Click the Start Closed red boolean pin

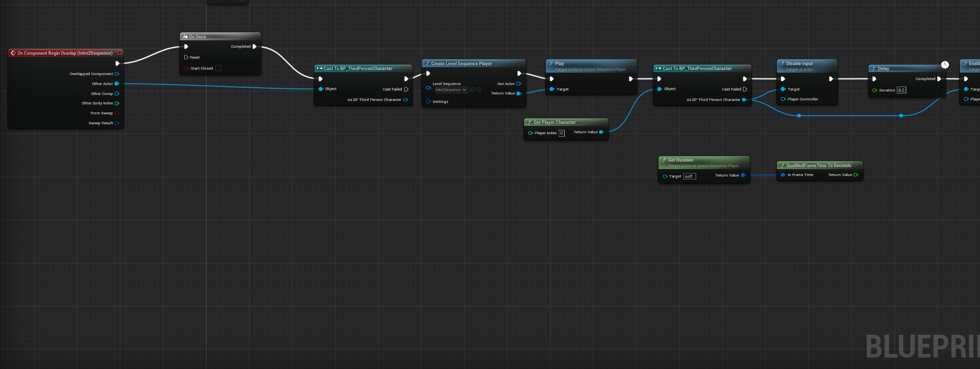[186, 69]
